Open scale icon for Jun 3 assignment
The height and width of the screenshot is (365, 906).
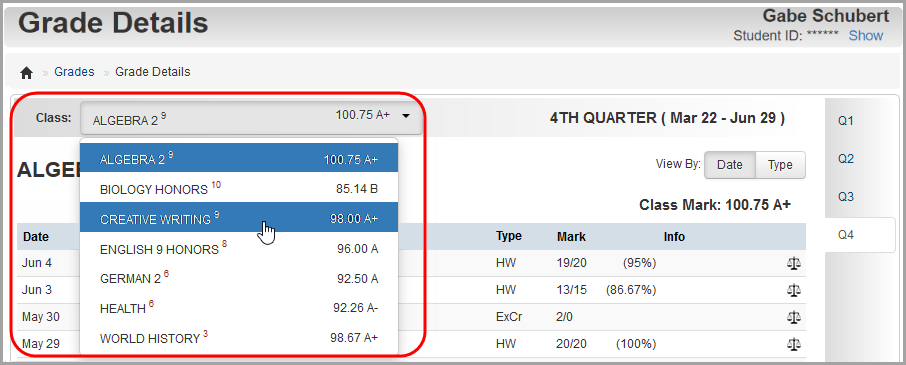pyautogui.click(x=794, y=290)
